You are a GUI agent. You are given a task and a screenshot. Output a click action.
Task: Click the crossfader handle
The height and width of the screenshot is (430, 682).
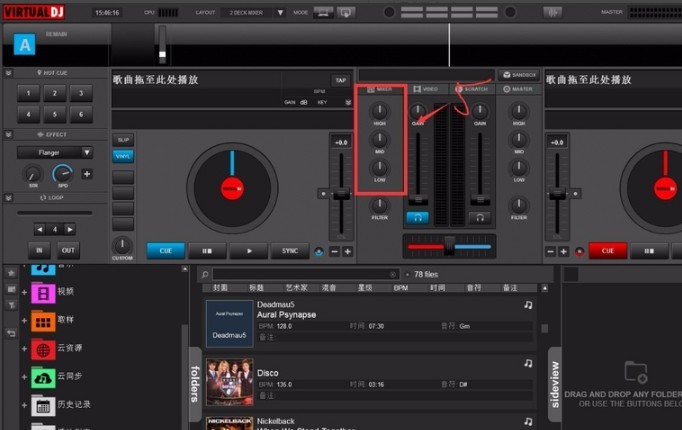click(449, 246)
